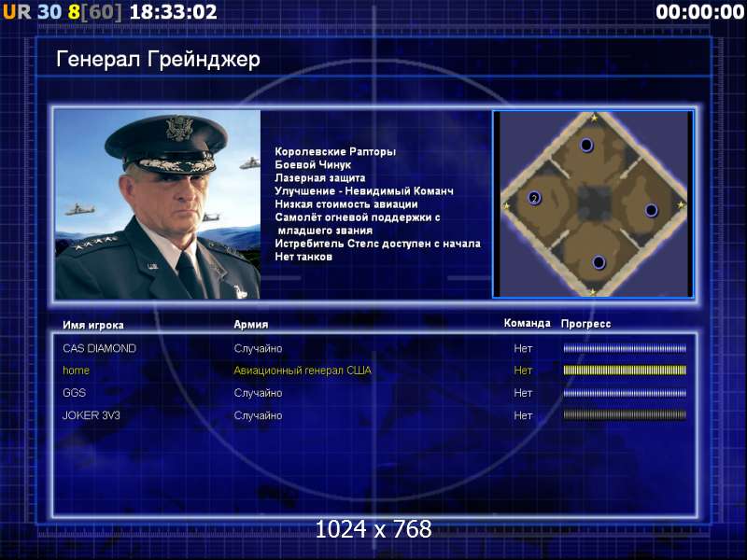Click the "Королевские Рапторы" feature line
The image size is (747, 560).
[335, 151]
